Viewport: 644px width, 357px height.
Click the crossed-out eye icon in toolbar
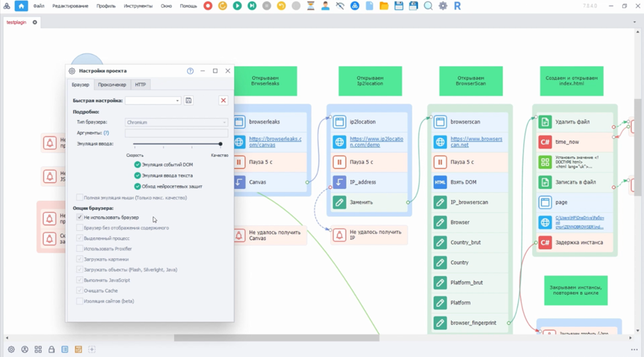(340, 6)
